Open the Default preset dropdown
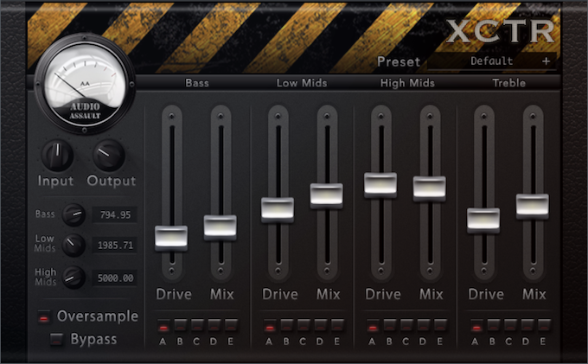Image resolution: width=588 pixels, height=364 pixels. 492,61
